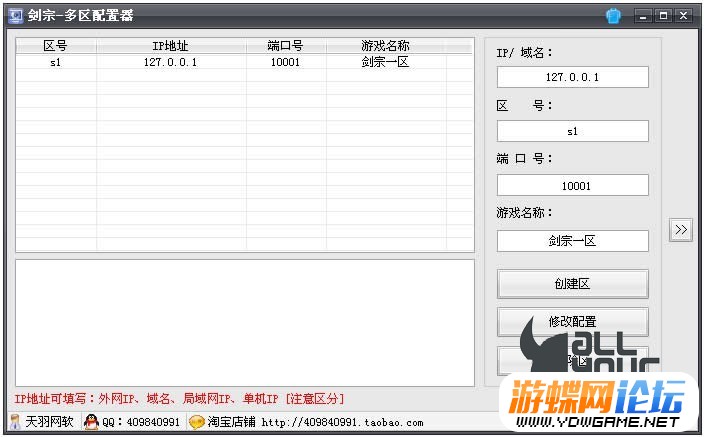Close the 剑宗-多区配置器 window
704x437 pixels.
683,16
